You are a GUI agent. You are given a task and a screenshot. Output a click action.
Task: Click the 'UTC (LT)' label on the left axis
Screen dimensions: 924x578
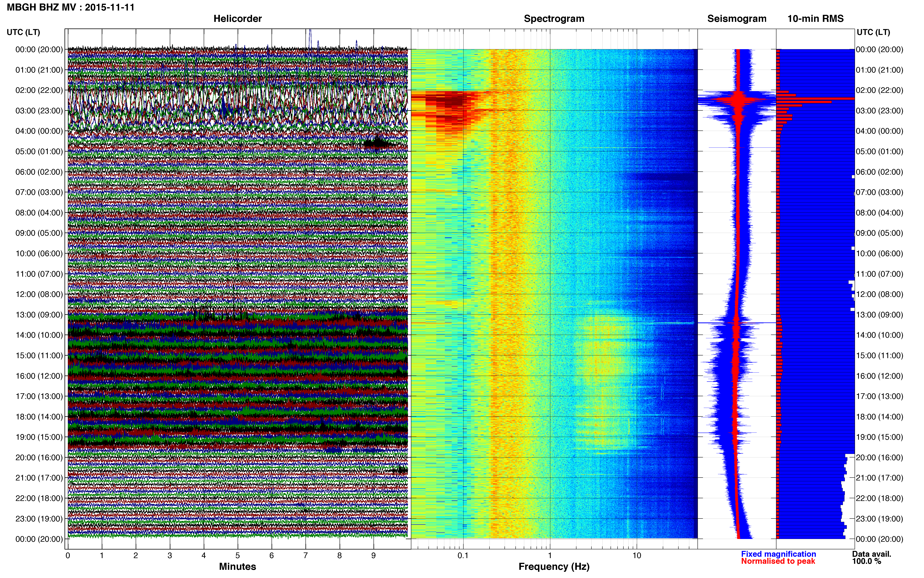point(23,32)
